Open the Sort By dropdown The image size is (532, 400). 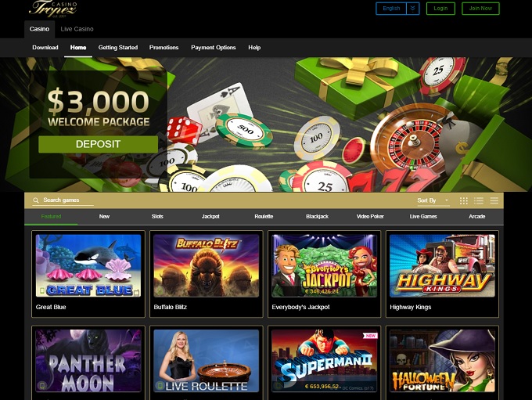coord(433,200)
